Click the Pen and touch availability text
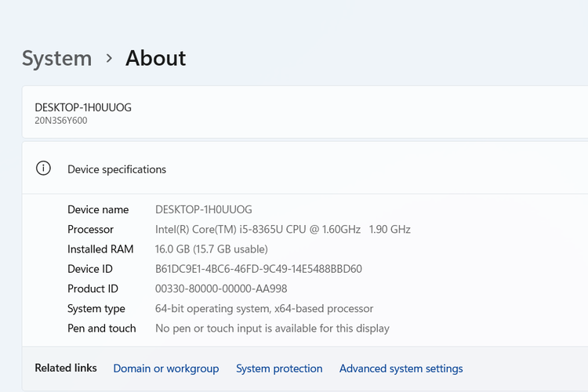The image size is (588, 392). (272, 328)
